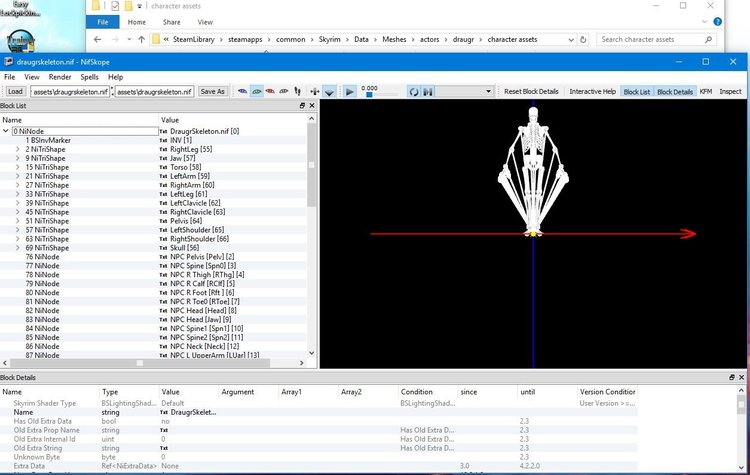
Task: Toggle animation Loop icon
Action: (x=414, y=91)
